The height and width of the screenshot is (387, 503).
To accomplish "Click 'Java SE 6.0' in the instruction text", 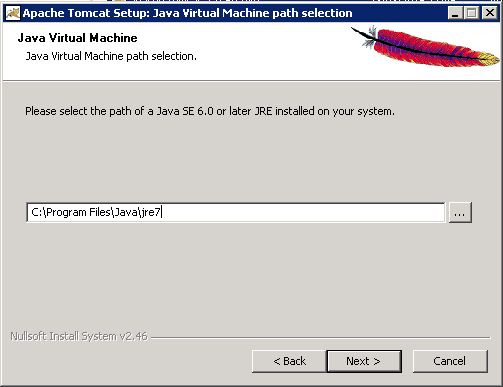I will pos(185,111).
